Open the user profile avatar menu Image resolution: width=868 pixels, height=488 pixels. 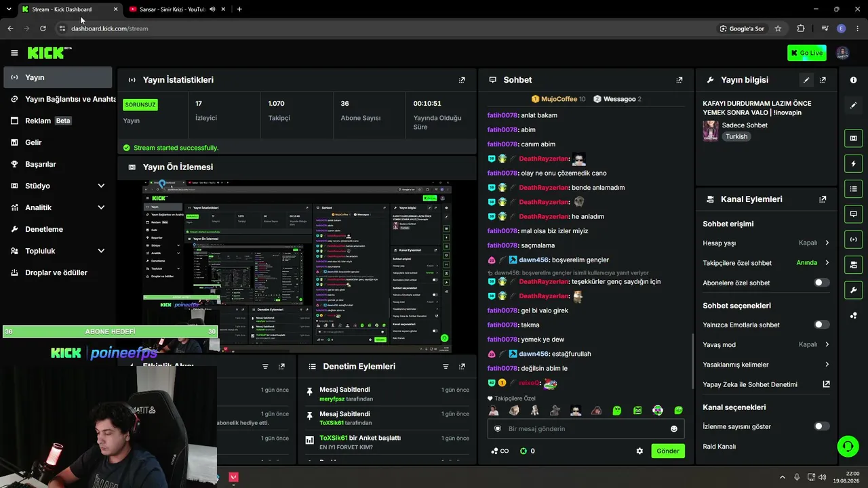click(x=842, y=53)
